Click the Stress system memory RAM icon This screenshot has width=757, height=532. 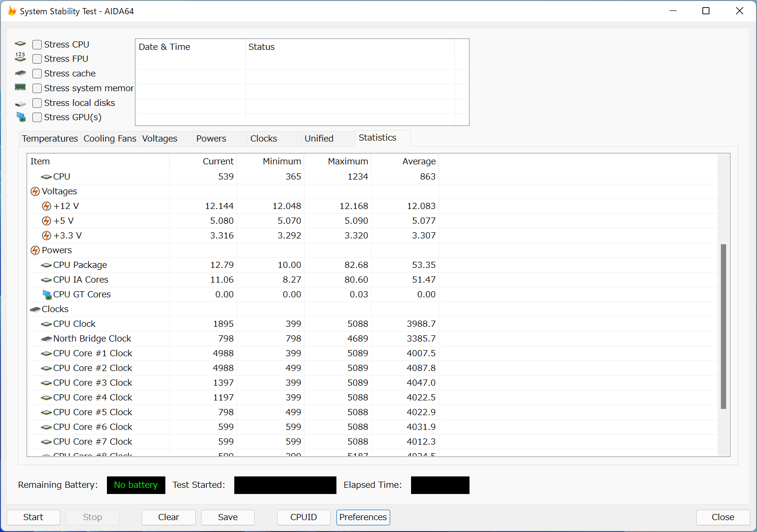(20, 87)
